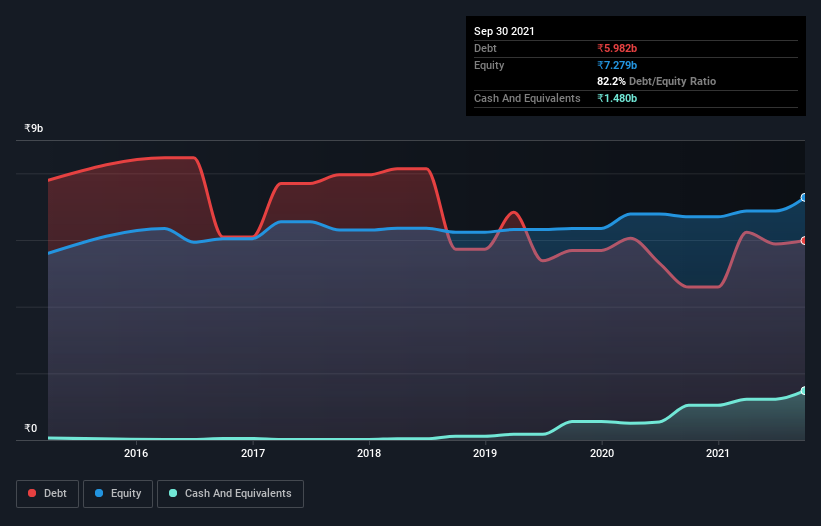This screenshot has height=526, width=821.
Task: Click the ₹0 y-axis label
Action: pos(31,428)
